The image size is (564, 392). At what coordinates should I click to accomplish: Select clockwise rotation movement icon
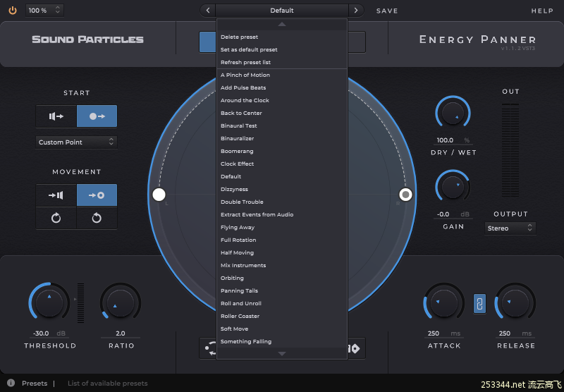56,218
